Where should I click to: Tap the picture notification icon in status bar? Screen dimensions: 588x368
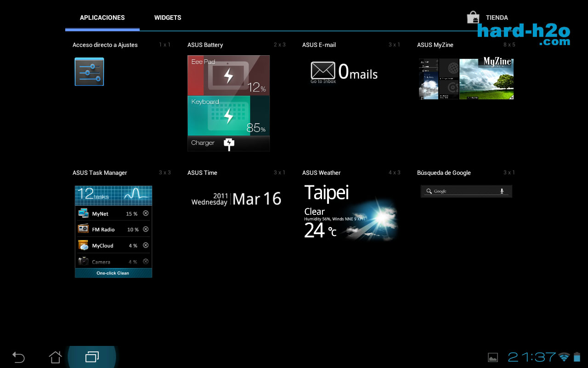point(493,357)
